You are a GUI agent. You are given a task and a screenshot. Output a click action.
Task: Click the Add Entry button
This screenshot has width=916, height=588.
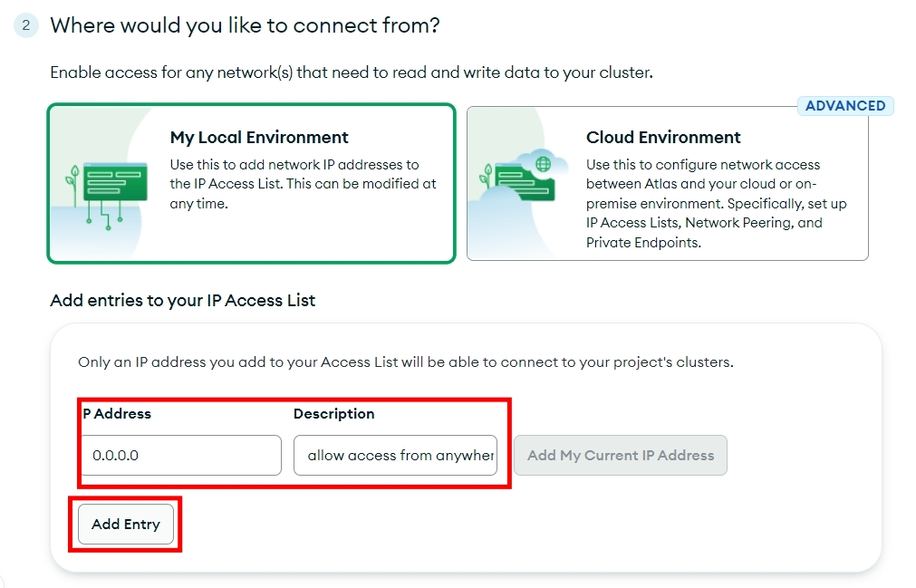tap(126, 524)
